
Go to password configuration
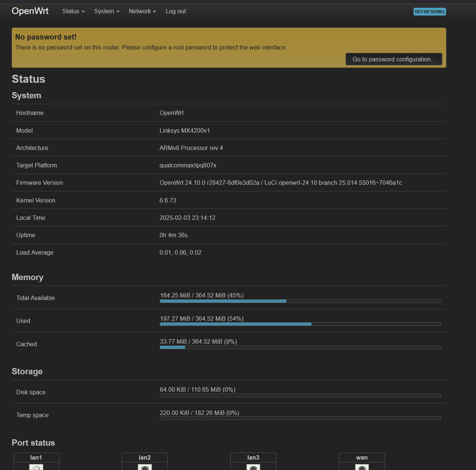394,59
